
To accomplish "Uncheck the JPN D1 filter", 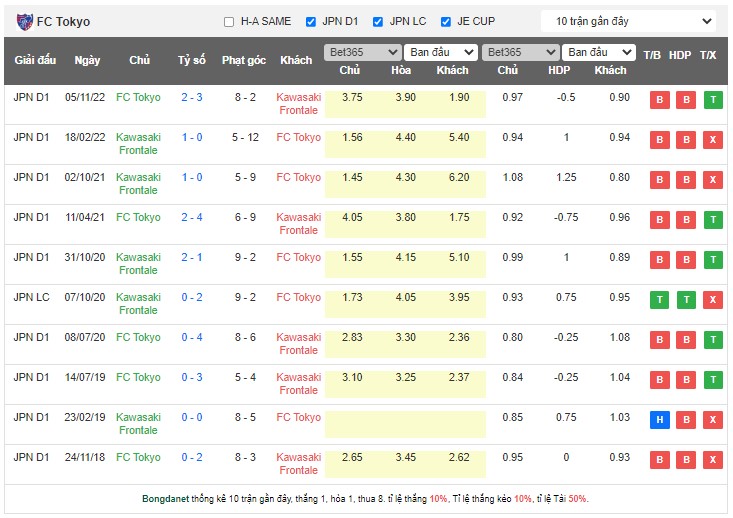I will pyautogui.click(x=311, y=22).
